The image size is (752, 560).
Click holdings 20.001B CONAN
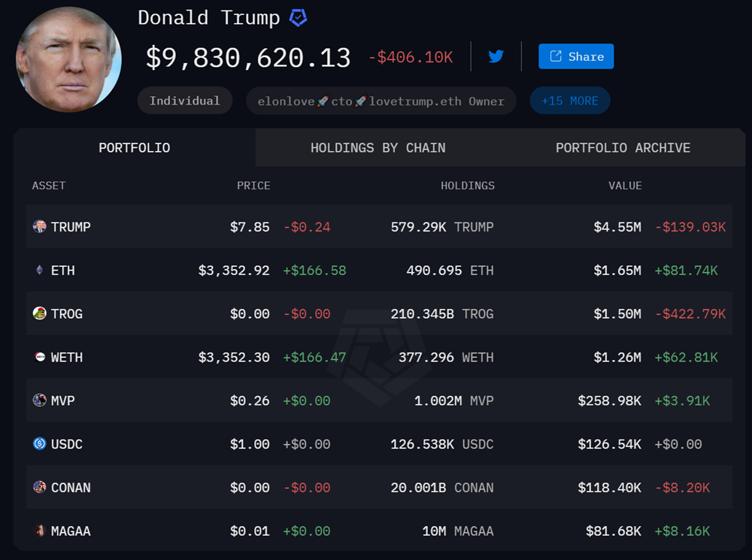point(442,488)
